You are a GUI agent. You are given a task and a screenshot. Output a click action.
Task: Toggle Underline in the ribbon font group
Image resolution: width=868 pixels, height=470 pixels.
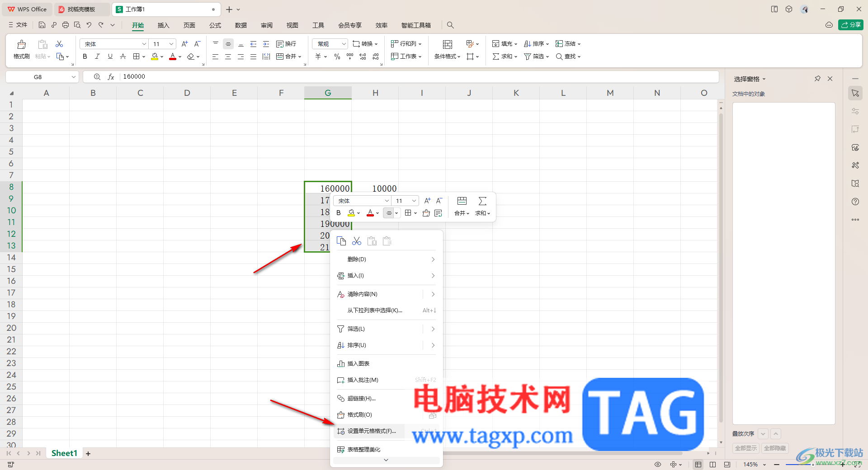[110, 56]
